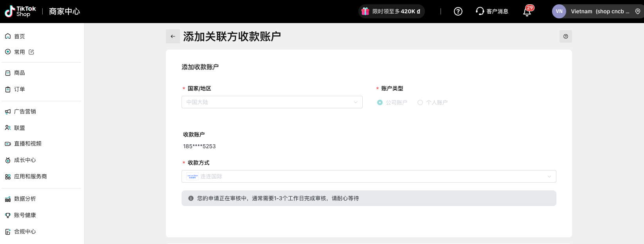Expand the 国家/地区 dropdown
This screenshot has width=644, height=244.
[x=272, y=102]
